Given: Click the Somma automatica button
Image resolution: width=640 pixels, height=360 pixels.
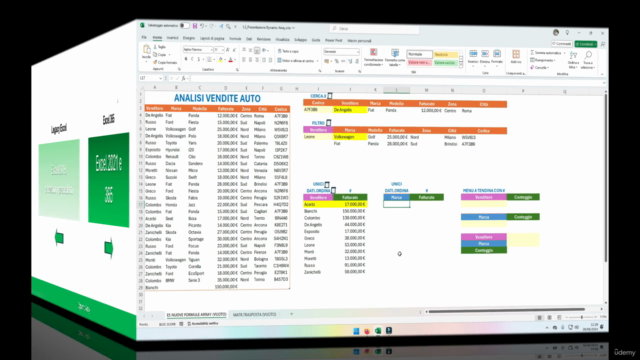Looking at the screenshot, I should coord(546,53).
